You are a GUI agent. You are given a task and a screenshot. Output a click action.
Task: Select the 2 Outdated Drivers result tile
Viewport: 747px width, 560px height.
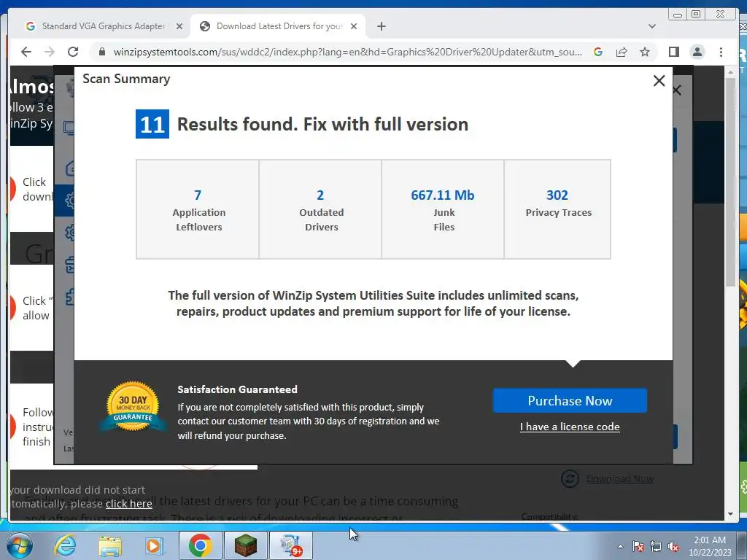[320, 209]
